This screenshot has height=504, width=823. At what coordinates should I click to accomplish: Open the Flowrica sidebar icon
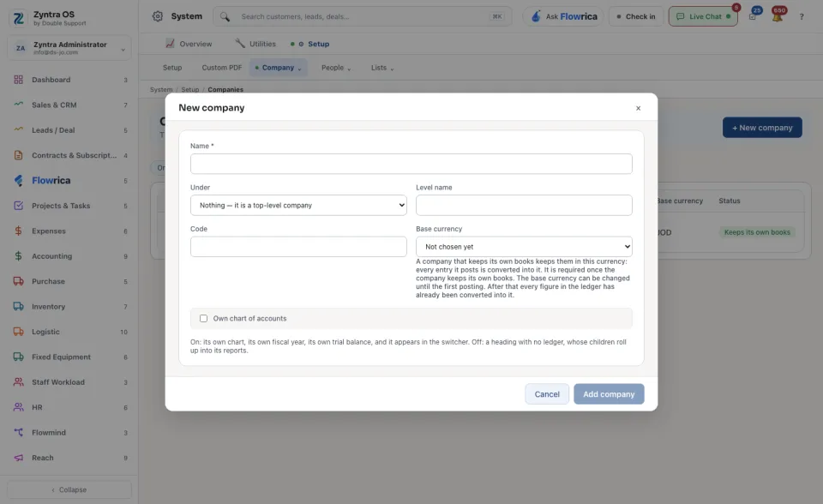(x=18, y=180)
